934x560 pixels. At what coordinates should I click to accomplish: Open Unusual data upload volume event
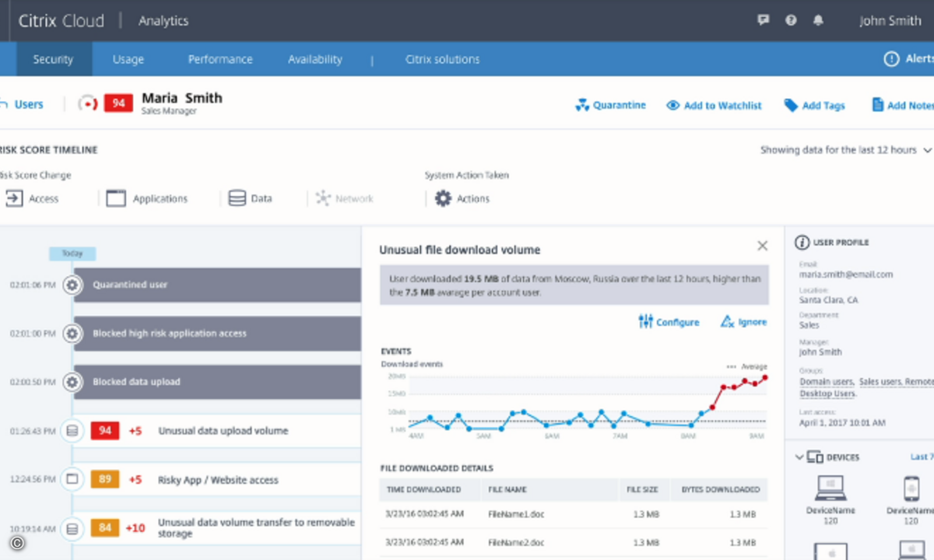click(x=223, y=431)
